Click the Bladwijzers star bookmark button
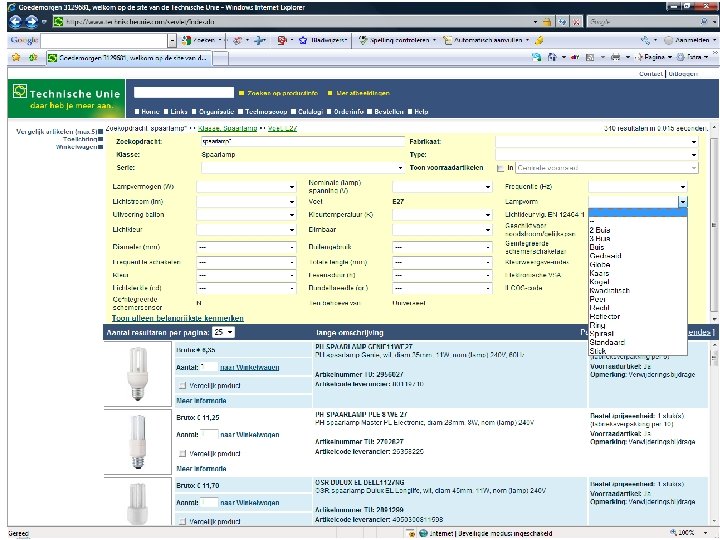 [x=322, y=40]
